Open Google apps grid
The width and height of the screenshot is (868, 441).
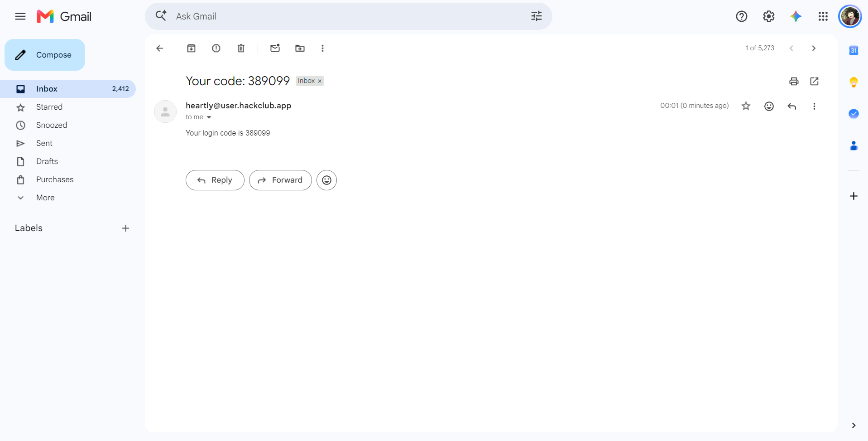[823, 17]
